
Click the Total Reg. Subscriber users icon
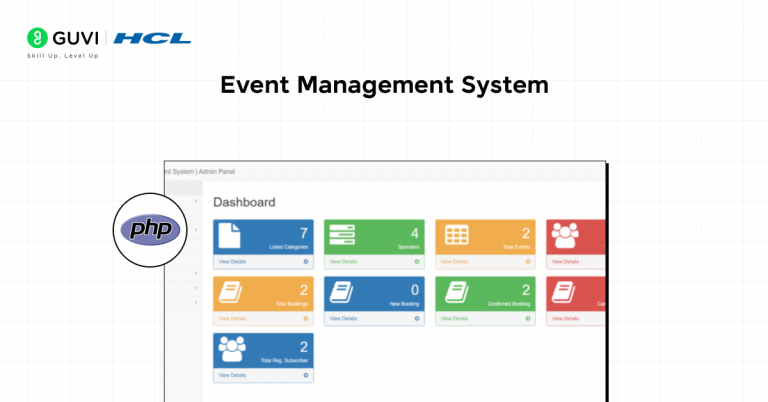[232, 349]
